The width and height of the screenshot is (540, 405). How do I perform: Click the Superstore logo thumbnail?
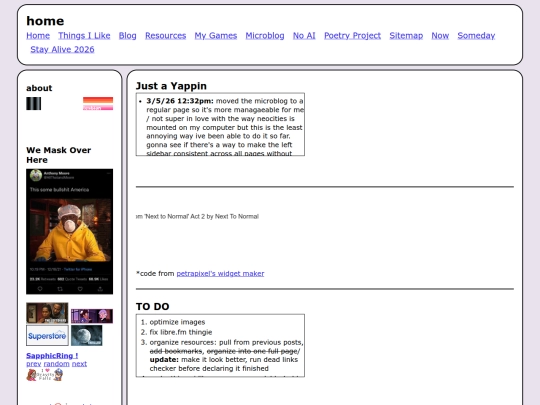coord(47,335)
